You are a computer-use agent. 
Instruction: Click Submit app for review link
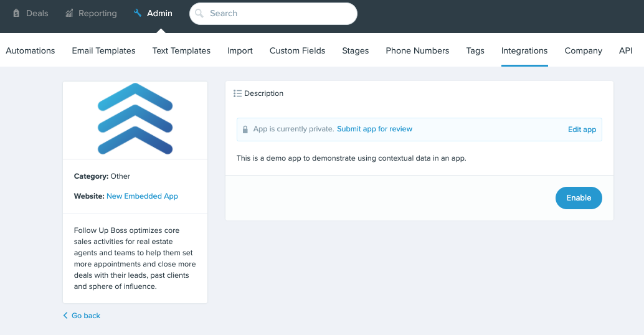pos(374,129)
